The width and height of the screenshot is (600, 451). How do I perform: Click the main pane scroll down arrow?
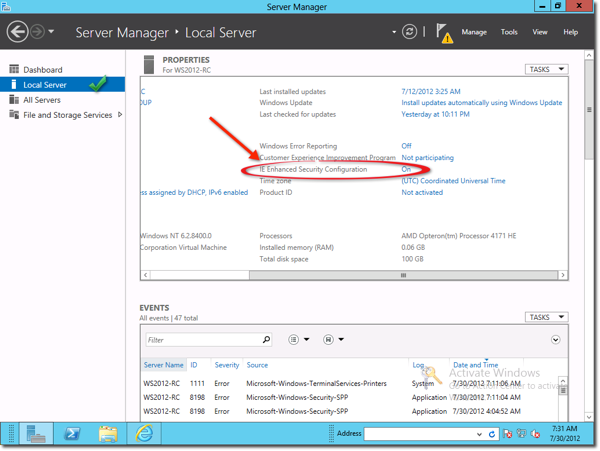589,417
